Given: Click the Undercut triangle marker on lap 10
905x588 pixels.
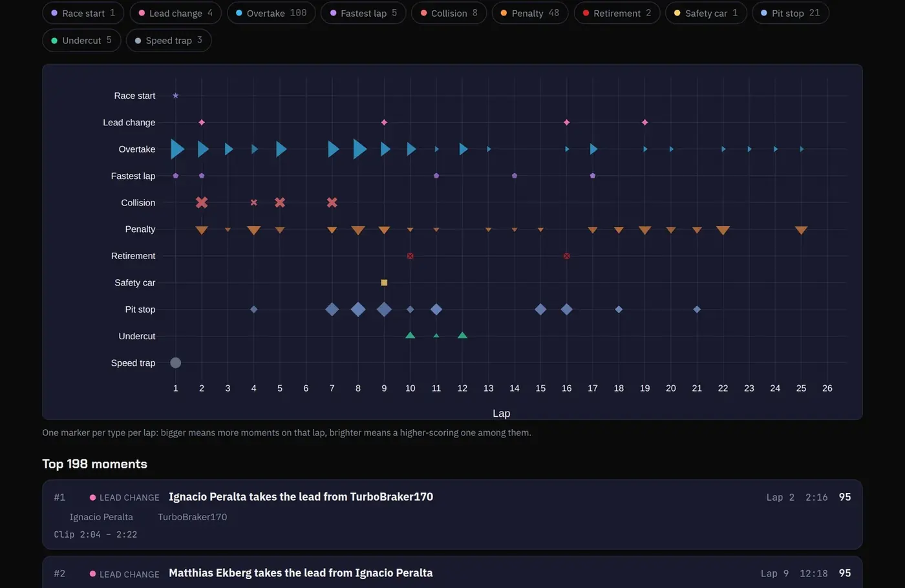Looking at the screenshot, I should [x=410, y=335].
